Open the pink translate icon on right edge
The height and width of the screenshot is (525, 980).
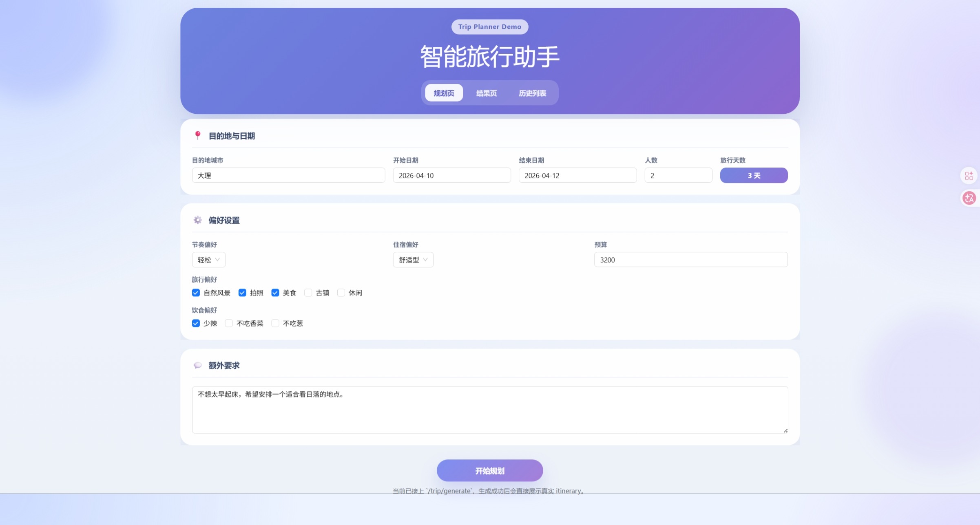click(x=969, y=198)
